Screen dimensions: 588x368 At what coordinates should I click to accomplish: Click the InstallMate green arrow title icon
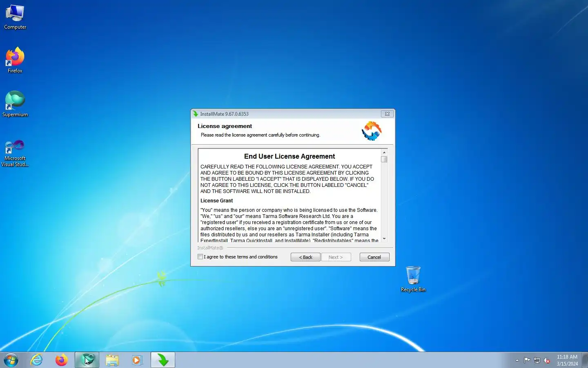click(196, 114)
